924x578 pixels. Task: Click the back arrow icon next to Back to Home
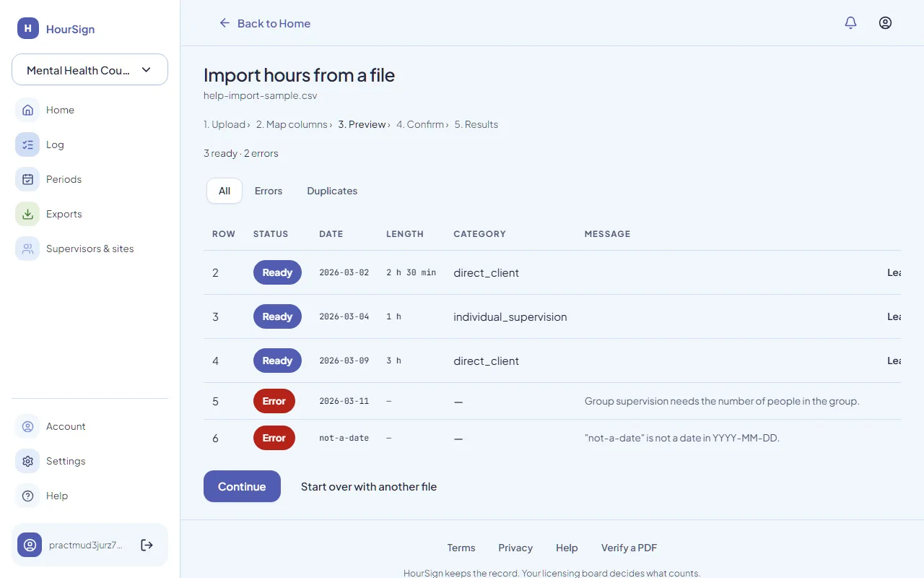click(225, 23)
